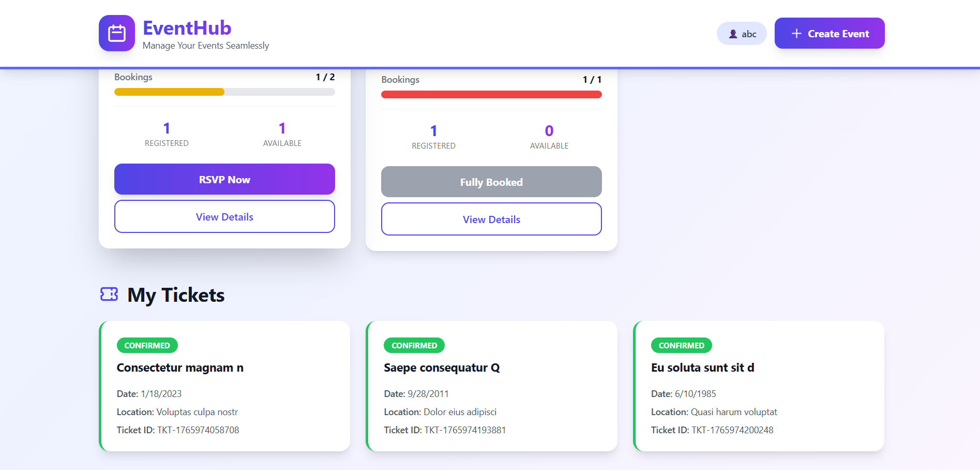View Details of the RSVP-able event
980x470 pixels.
point(224,216)
